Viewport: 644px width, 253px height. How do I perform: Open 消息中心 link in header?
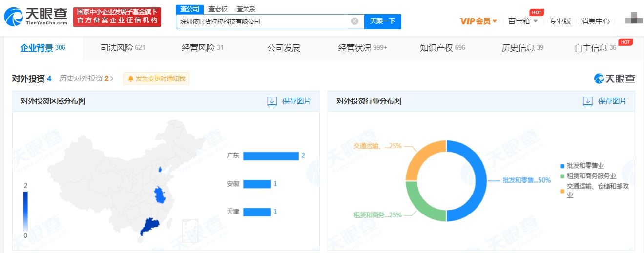[x=595, y=21]
